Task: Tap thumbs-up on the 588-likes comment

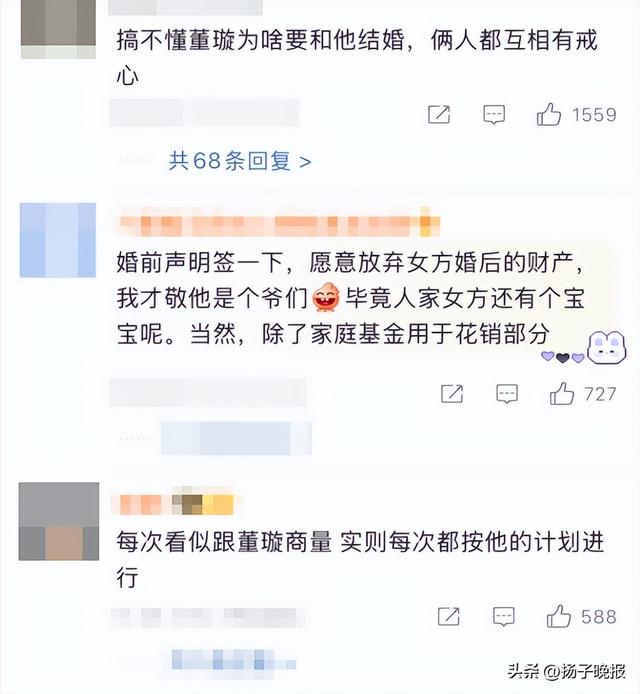Action: click(x=558, y=616)
